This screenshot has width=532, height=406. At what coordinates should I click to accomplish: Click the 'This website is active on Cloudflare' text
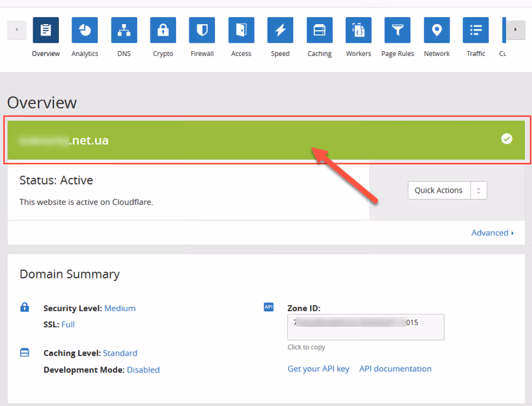86,202
